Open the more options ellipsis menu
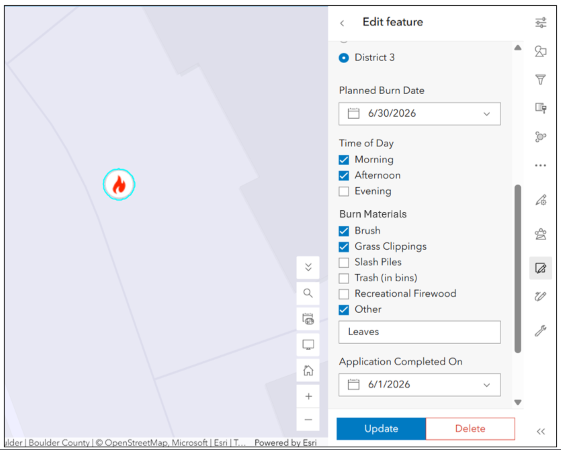This screenshot has height=450, width=561. (540, 165)
